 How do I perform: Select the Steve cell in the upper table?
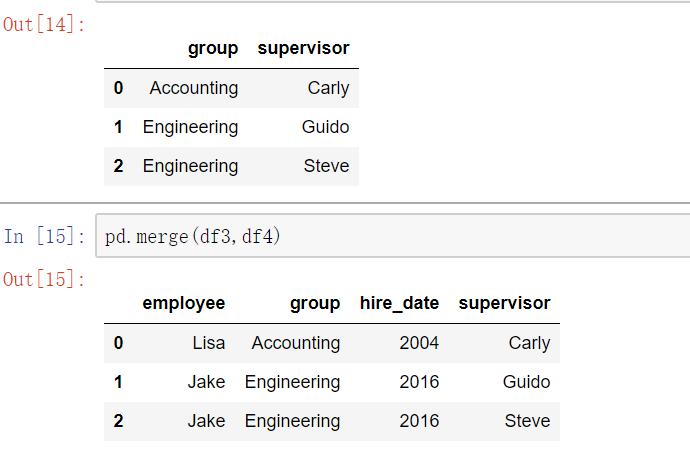pos(326,166)
